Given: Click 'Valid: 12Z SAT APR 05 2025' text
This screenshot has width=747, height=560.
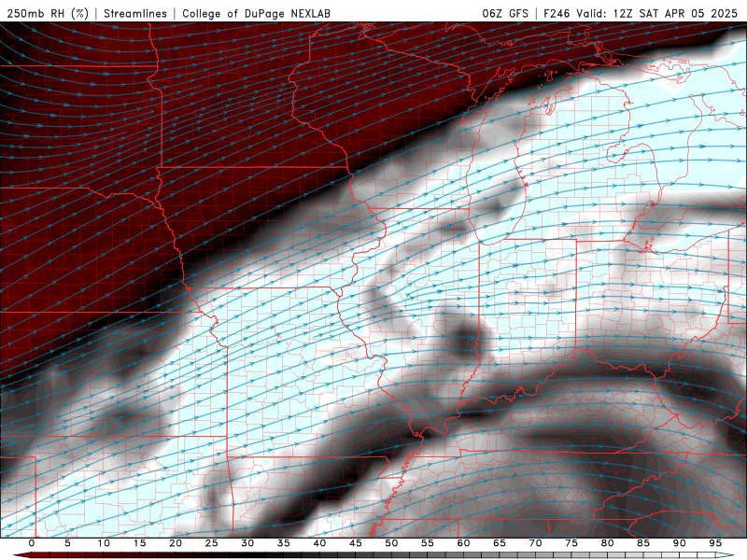Looking at the screenshot, I should 656,13.
